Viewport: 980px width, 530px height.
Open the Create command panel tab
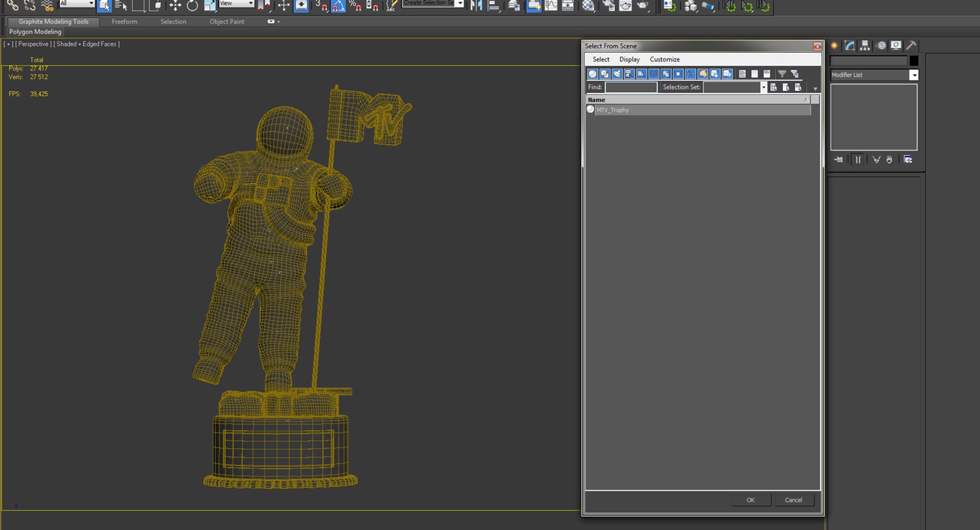[834, 45]
